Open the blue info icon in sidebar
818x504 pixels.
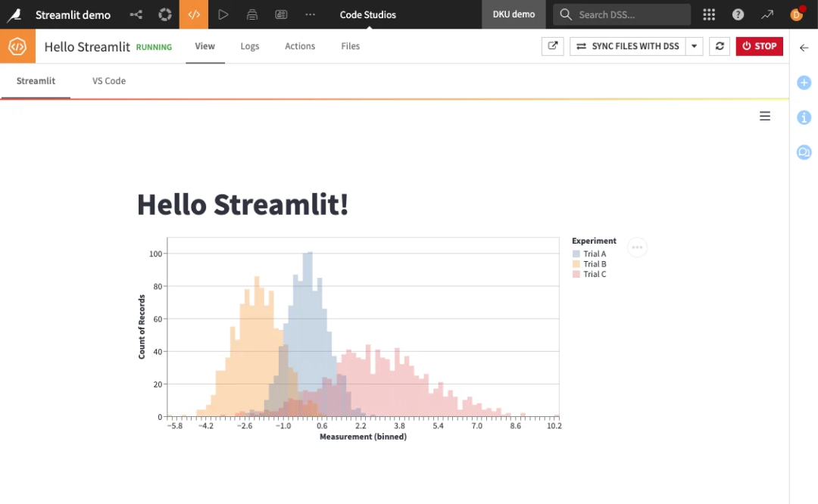coord(804,117)
